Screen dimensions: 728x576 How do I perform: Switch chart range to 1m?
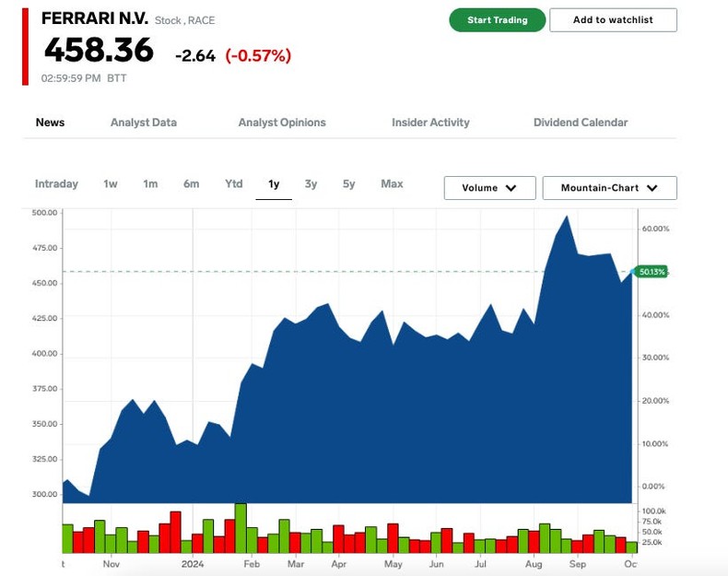[150, 184]
